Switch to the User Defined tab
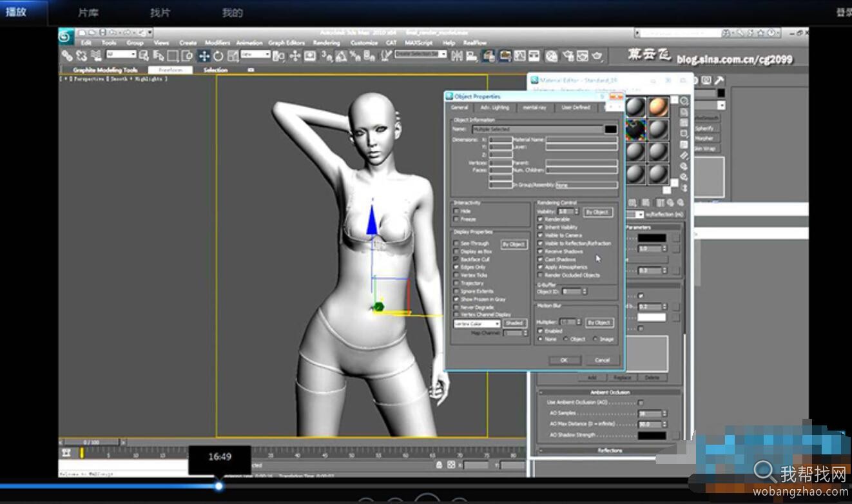This screenshot has width=852, height=504. click(x=576, y=108)
